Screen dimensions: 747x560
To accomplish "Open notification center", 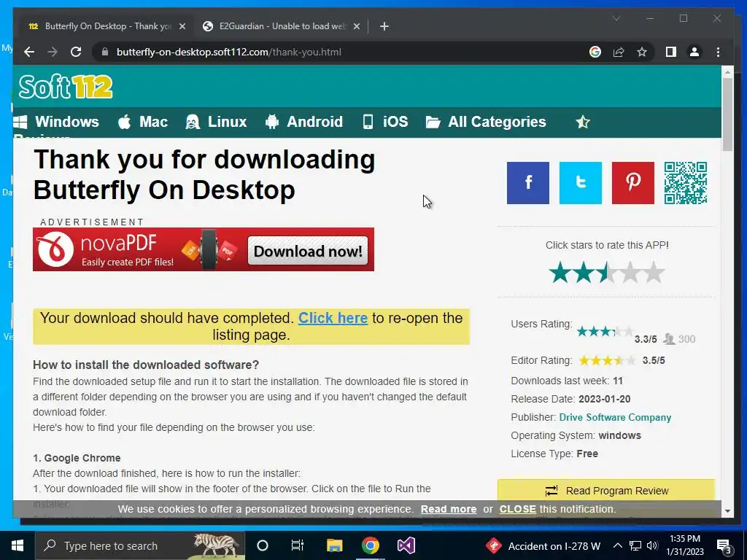I will 724,547.
